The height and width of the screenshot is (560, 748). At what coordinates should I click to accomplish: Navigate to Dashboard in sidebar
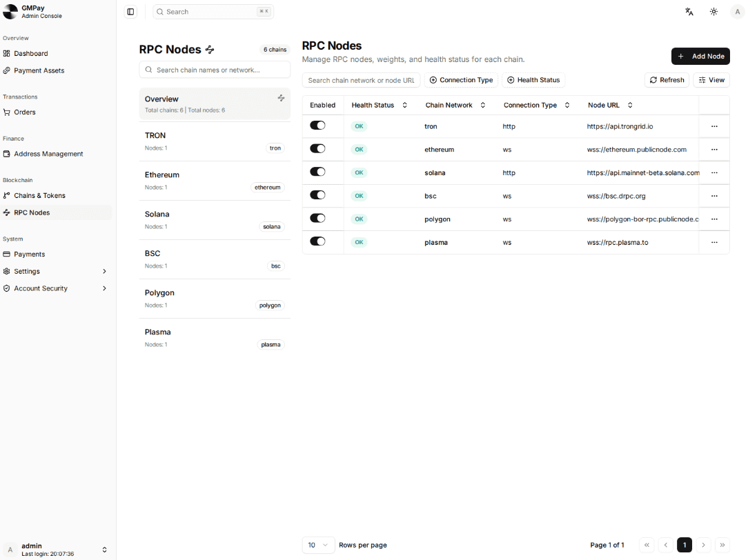pyautogui.click(x=30, y=53)
